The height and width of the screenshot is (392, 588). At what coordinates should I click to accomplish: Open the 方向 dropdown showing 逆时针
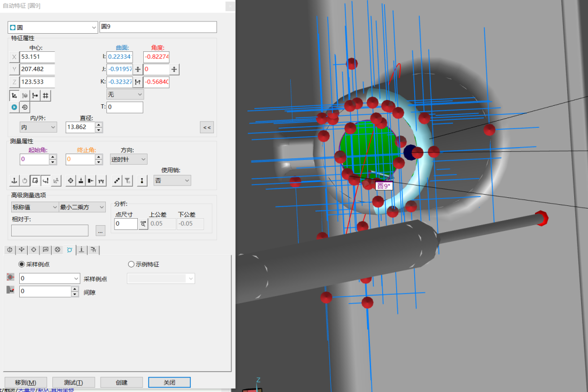pos(128,159)
